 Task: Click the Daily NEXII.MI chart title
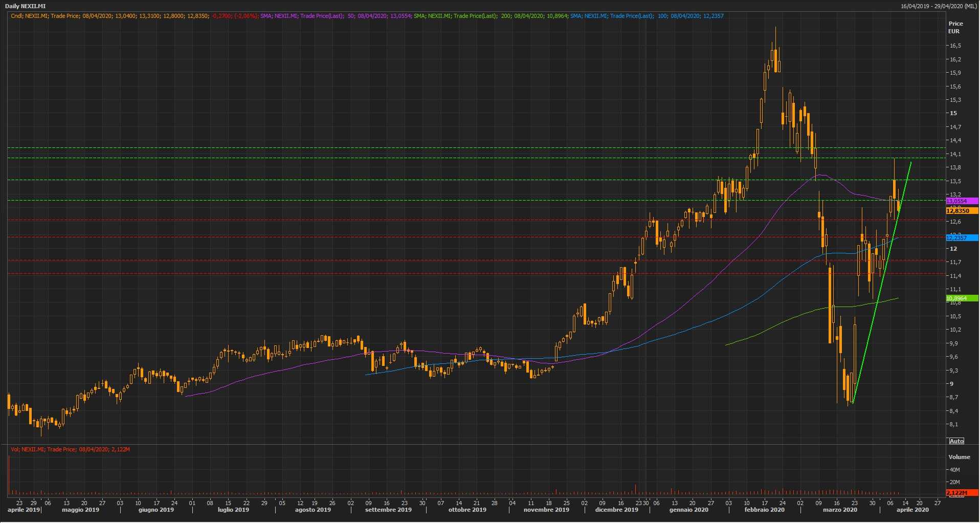(x=26, y=6)
